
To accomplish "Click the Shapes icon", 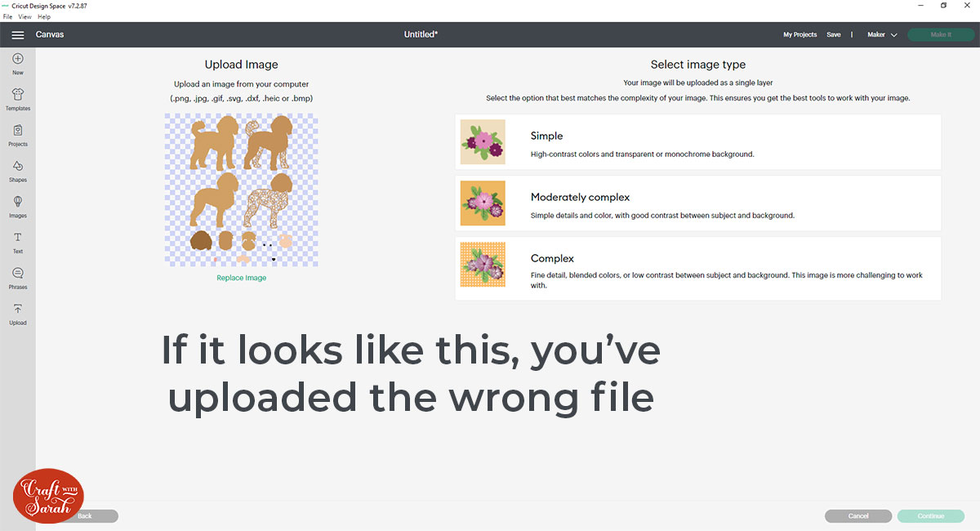I will click(17, 169).
